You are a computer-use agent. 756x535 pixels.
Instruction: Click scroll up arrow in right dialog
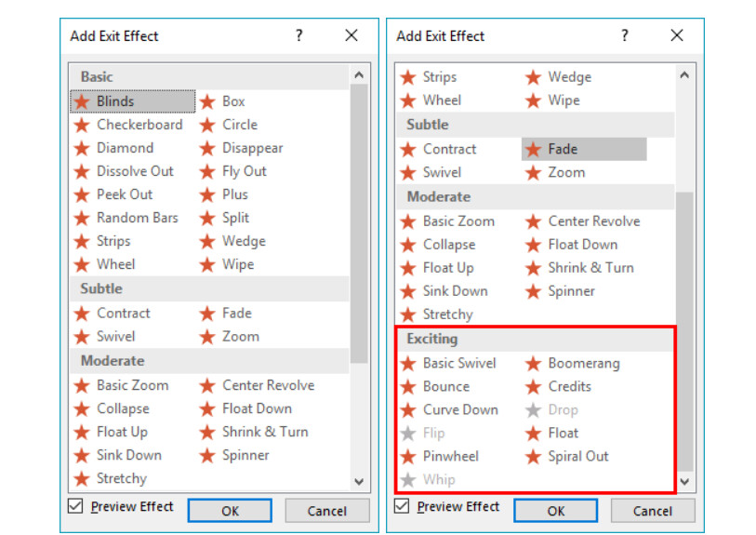(x=684, y=74)
